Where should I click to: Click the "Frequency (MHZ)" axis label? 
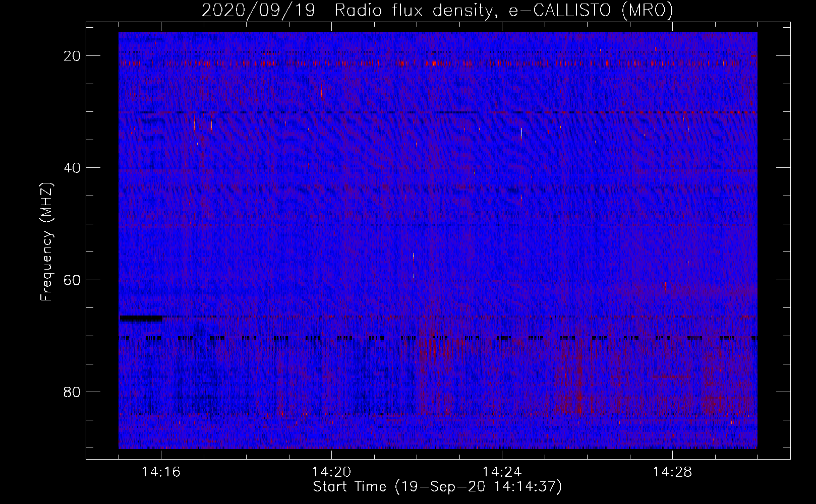coord(46,242)
